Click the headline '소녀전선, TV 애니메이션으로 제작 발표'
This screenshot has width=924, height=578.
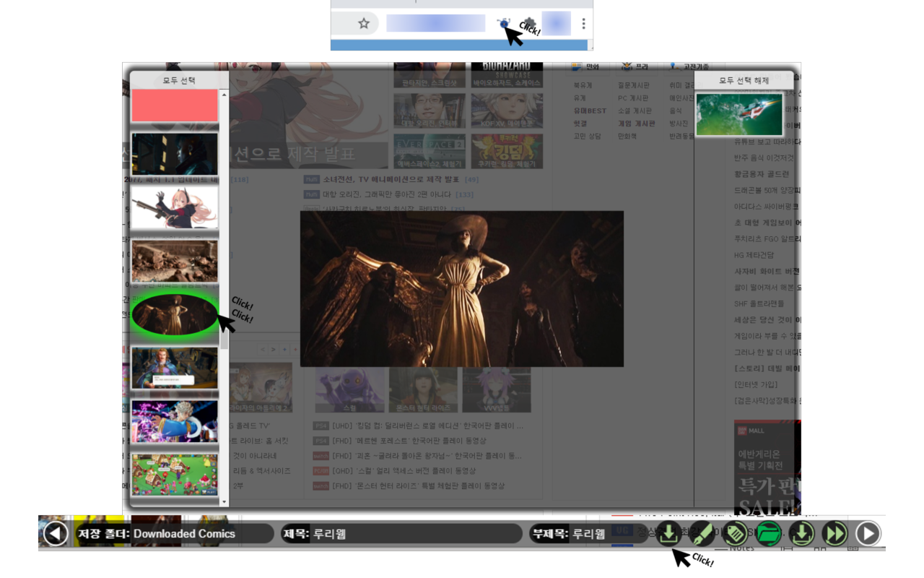pos(391,179)
